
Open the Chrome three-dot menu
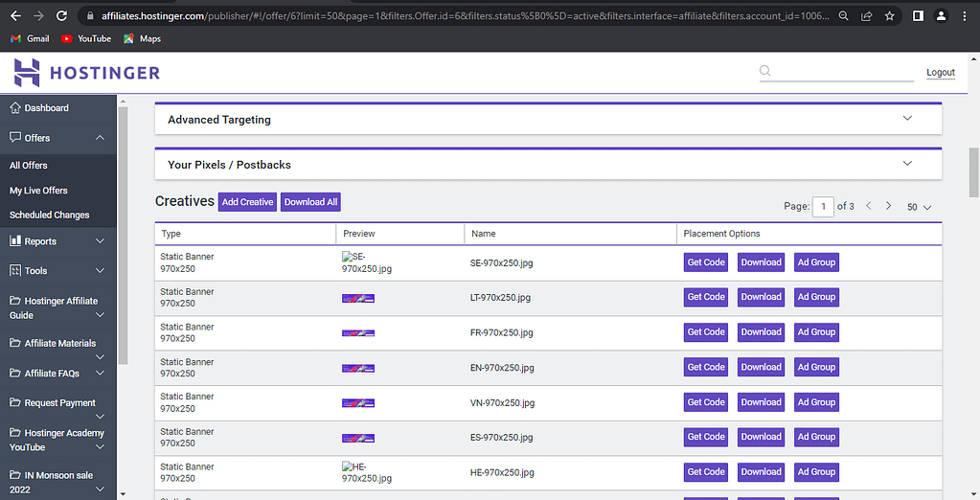click(x=965, y=16)
